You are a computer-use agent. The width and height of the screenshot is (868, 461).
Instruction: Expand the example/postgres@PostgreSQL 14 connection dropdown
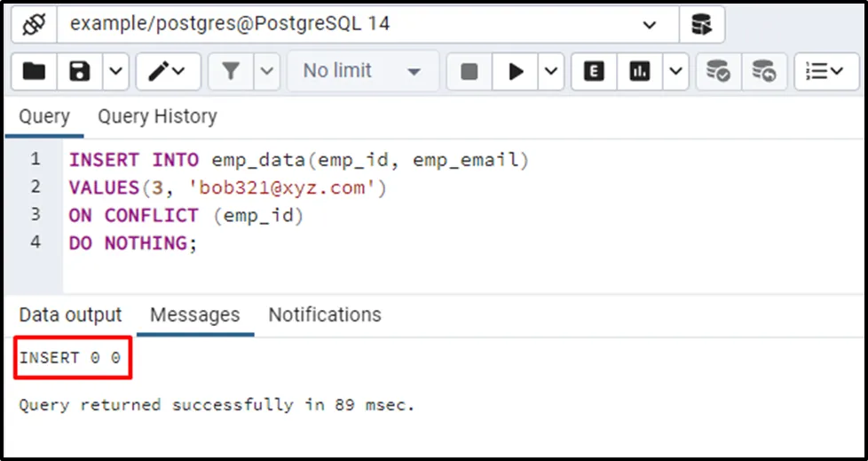(x=649, y=24)
